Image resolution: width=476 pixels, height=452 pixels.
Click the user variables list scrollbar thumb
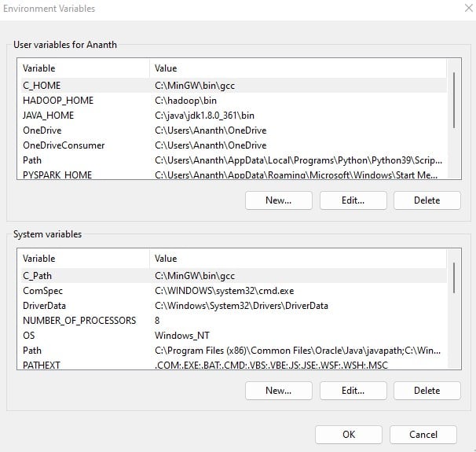pyautogui.click(x=454, y=100)
